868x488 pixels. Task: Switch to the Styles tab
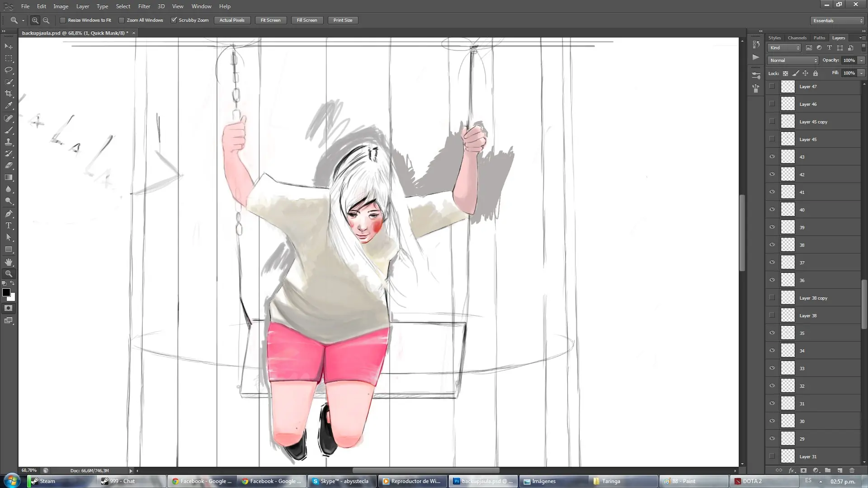click(774, 38)
